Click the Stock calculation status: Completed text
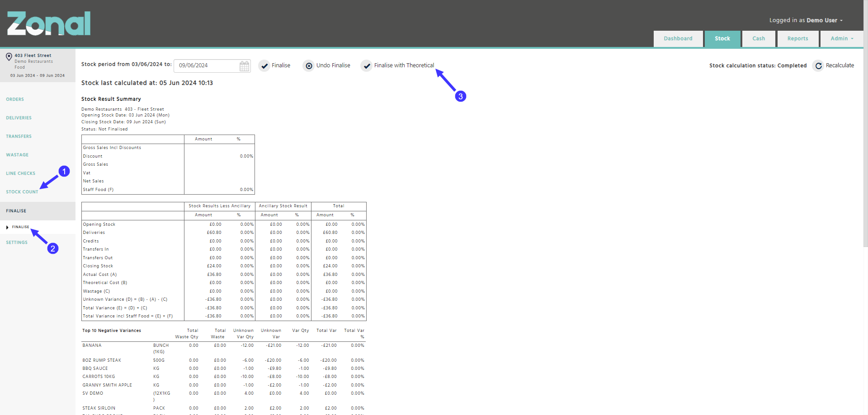 click(x=758, y=65)
